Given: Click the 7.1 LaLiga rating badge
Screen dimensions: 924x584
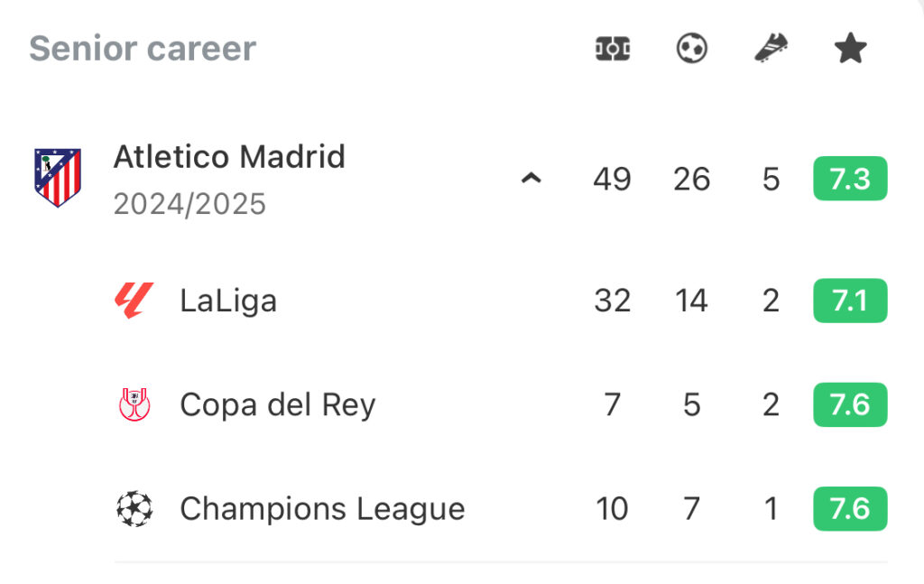Looking at the screenshot, I should [x=850, y=301].
